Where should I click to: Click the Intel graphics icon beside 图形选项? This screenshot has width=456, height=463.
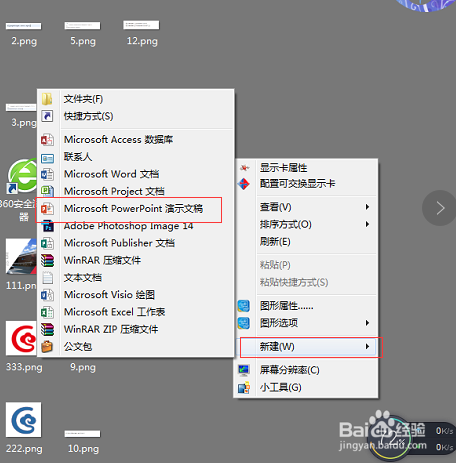coord(244,323)
